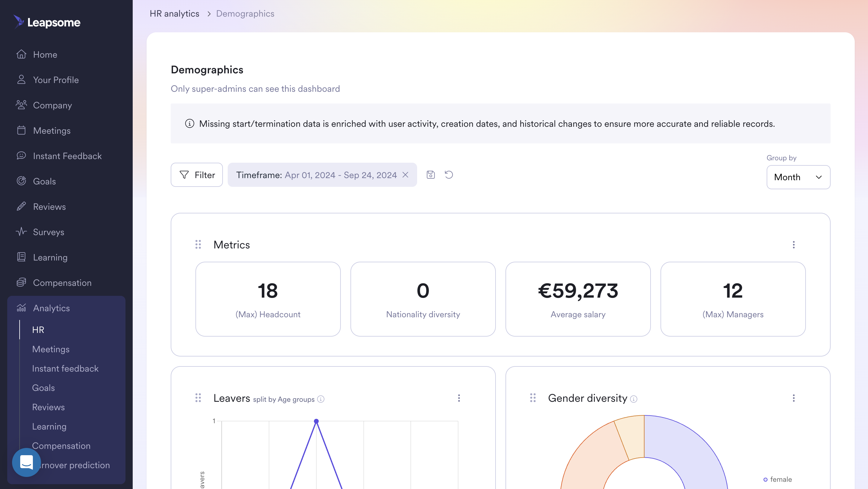Remove the Timeframe filter
Image resolution: width=868 pixels, height=489 pixels.
point(405,175)
